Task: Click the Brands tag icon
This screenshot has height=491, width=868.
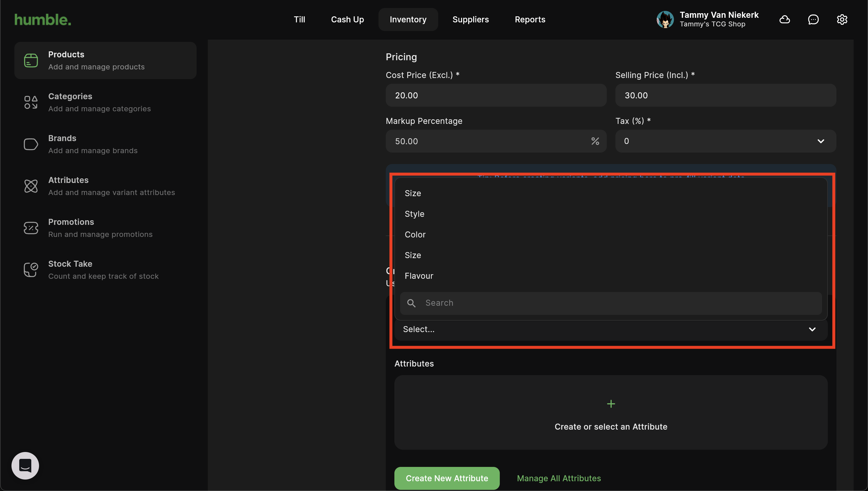Action: click(x=31, y=144)
